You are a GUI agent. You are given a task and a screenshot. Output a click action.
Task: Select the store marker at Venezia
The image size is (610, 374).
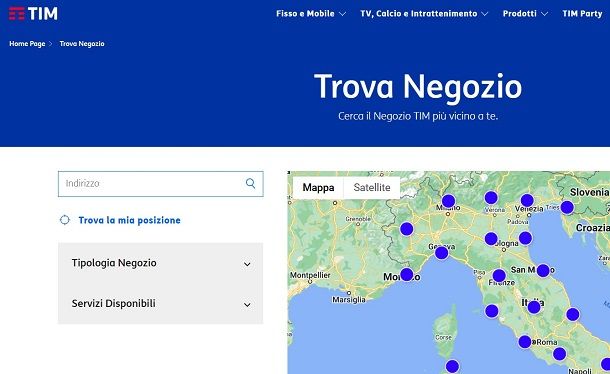[x=527, y=200]
